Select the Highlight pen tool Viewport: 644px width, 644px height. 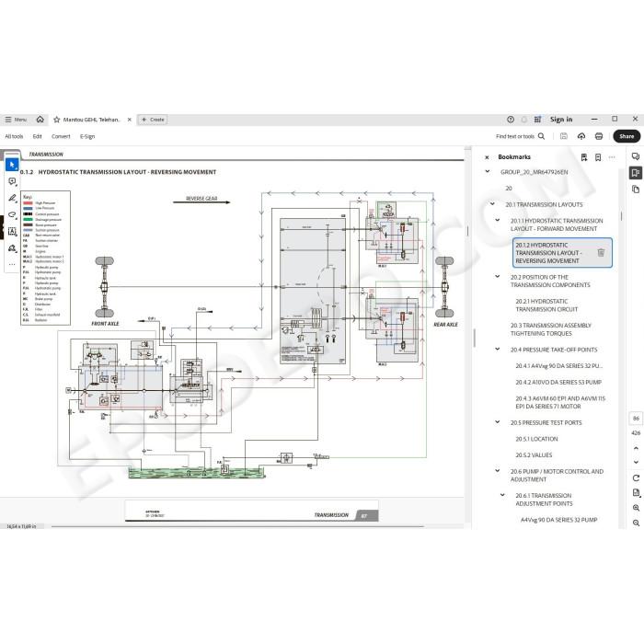(12, 198)
